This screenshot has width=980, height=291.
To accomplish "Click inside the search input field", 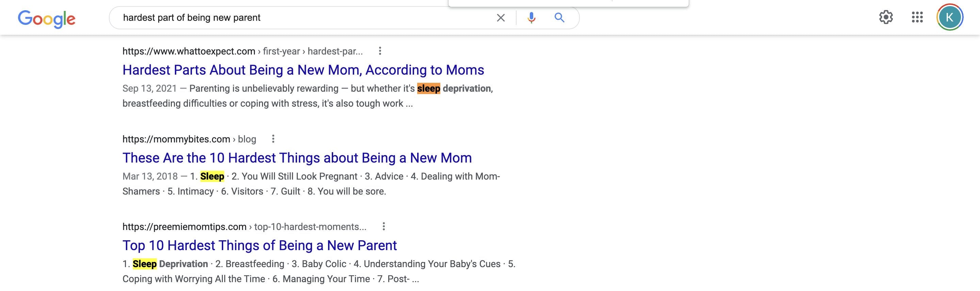I will 304,17.
